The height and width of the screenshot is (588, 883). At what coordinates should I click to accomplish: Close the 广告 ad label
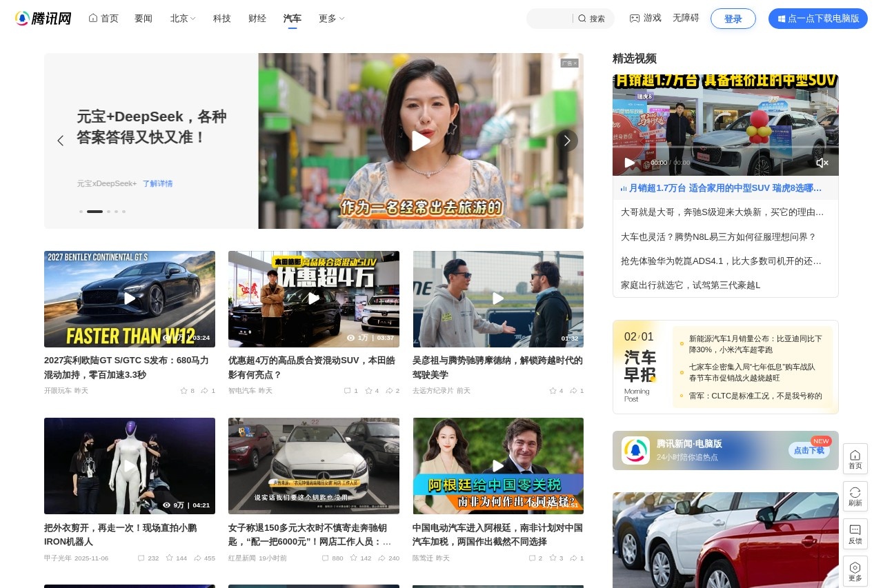[x=569, y=63]
